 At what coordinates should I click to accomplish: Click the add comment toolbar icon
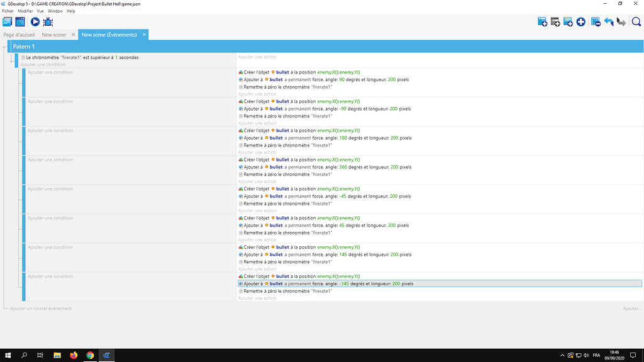point(568,22)
